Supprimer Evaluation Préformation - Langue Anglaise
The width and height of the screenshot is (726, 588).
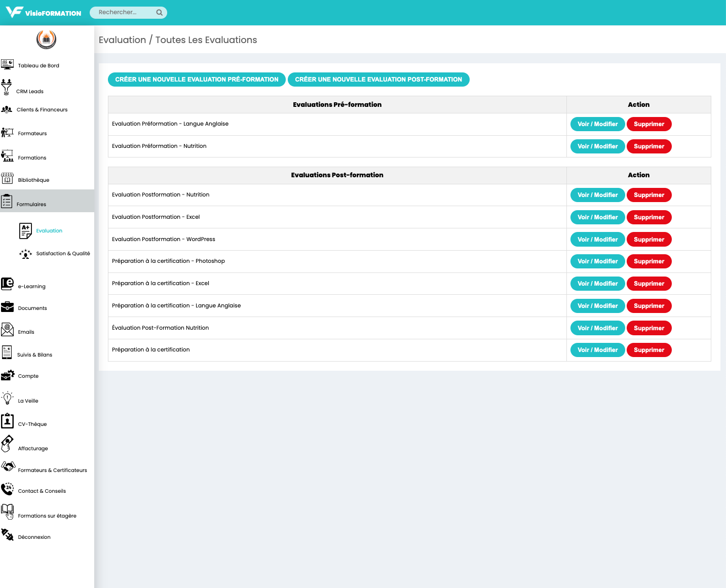(649, 124)
